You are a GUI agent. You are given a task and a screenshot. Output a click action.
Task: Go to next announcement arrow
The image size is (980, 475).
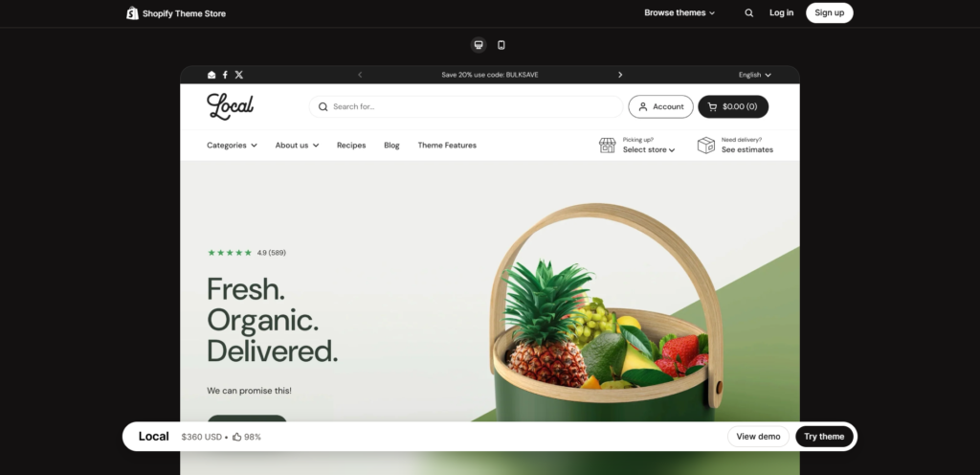[620, 75]
